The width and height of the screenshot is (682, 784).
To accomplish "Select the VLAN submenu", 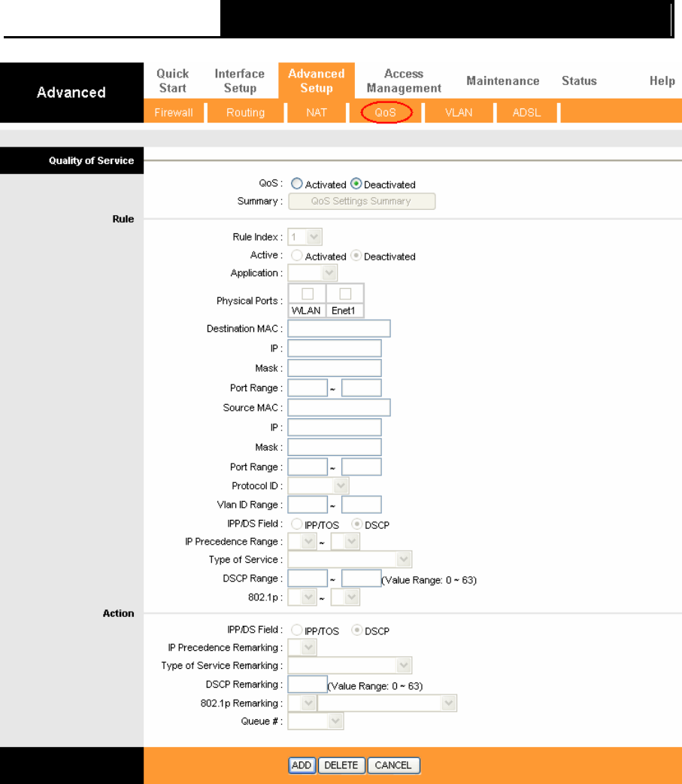I will [459, 113].
